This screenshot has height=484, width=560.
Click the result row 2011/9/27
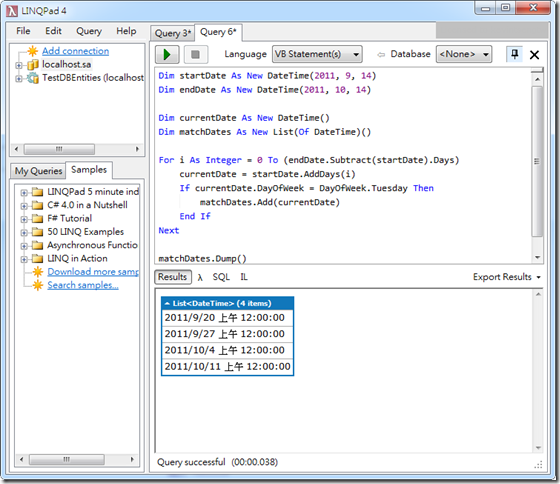coord(228,334)
